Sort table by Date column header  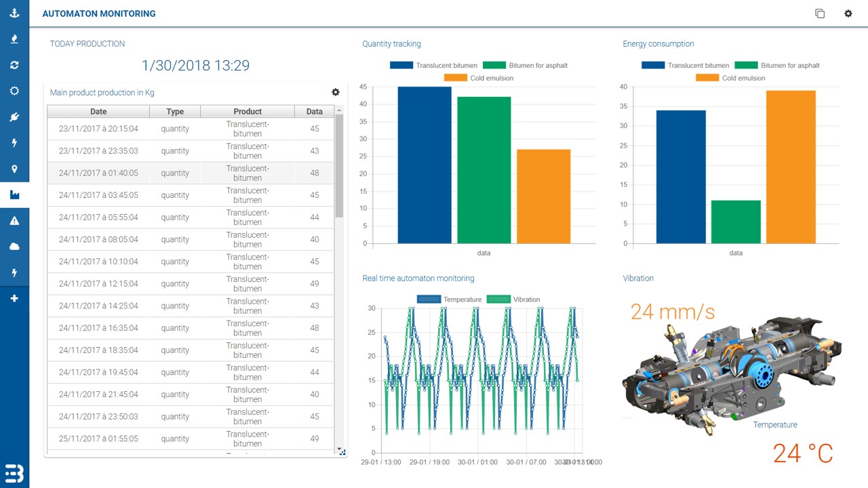click(98, 111)
